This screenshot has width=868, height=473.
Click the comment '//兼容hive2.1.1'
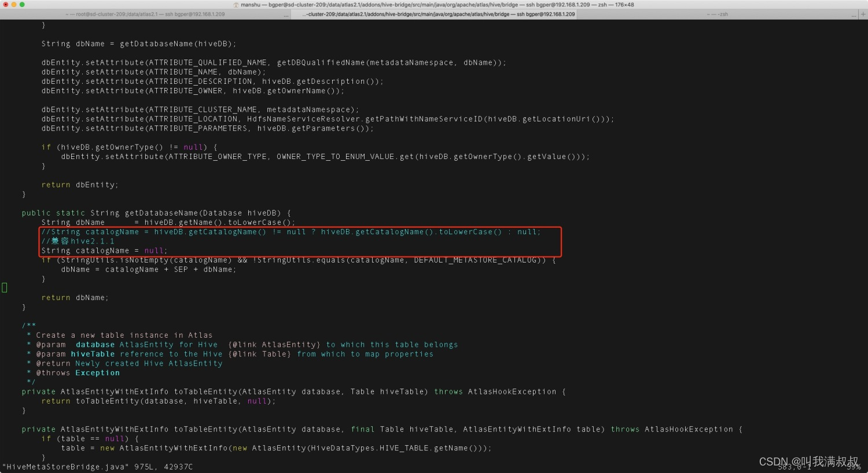click(x=78, y=241)
